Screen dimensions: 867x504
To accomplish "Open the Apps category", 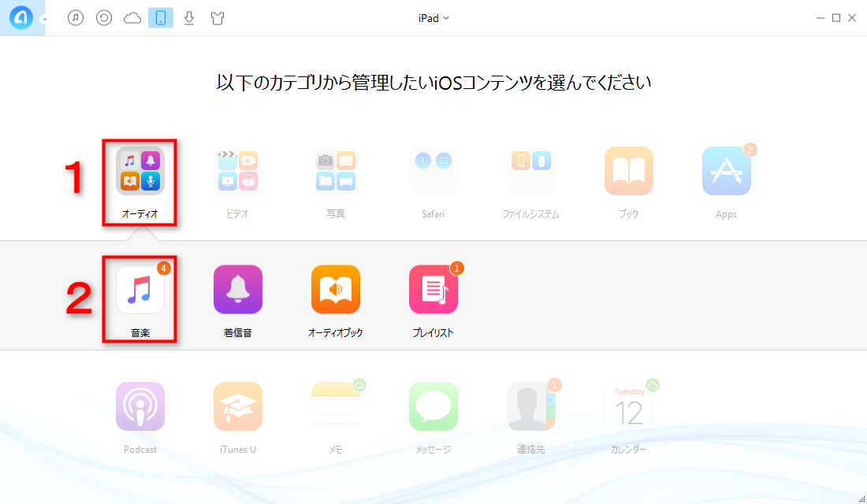I will coord(726,172).
